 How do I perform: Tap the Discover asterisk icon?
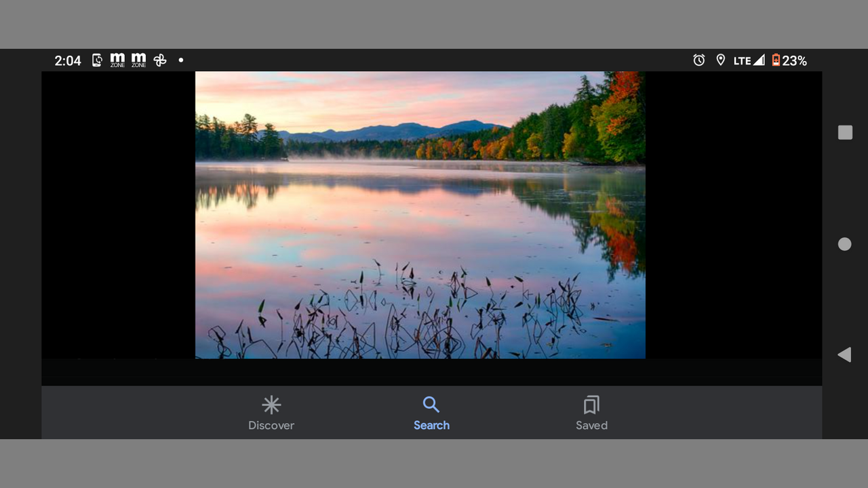tap(271, 405)
